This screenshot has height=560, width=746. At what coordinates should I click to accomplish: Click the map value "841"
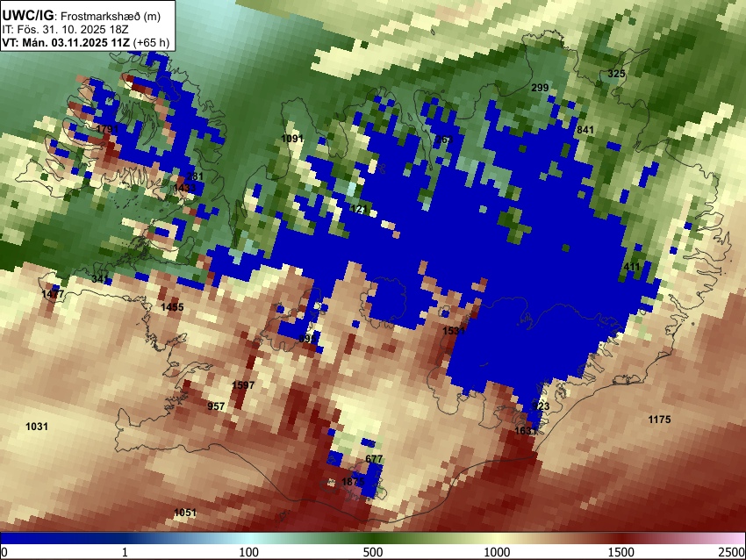tap(585, 130)
